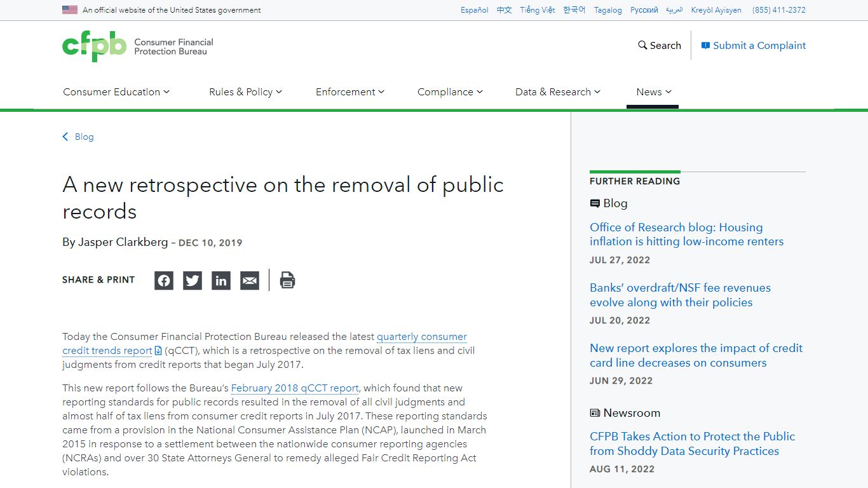The height and width of the screenshot is (488, 868).
Task: Switch language to Español
Action: click(475, 10)
